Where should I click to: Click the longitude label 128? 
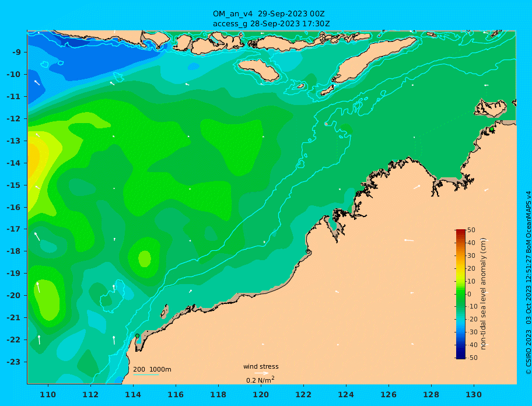(431, 394)
